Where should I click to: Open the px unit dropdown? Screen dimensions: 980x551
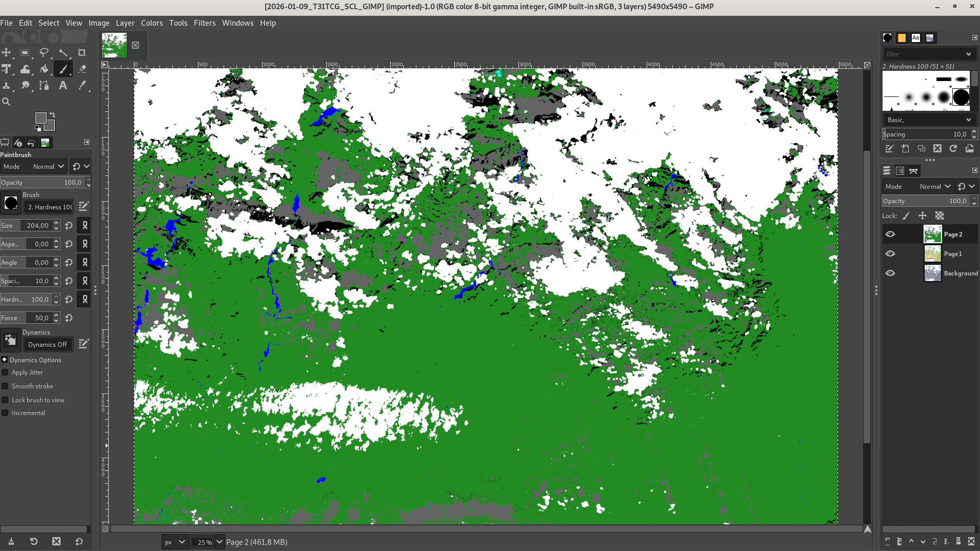[175, 542]
